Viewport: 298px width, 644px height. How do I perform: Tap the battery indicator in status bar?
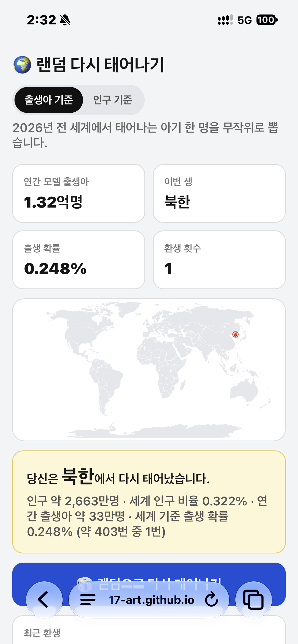(267, 20)
